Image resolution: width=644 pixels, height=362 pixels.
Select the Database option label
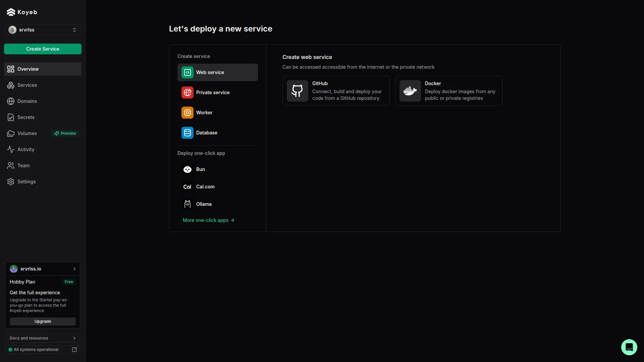[207, 133]
